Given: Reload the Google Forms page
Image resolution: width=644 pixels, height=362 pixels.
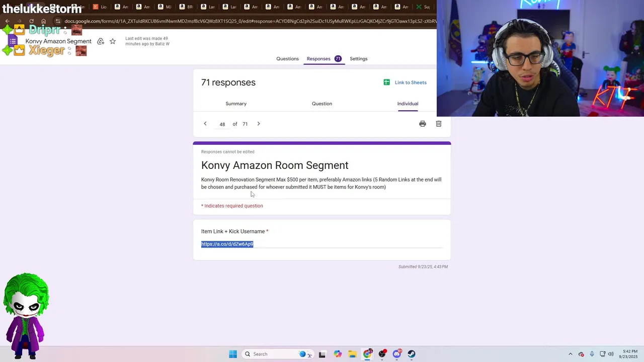Looking at the screenshot, I should (31, 22).
